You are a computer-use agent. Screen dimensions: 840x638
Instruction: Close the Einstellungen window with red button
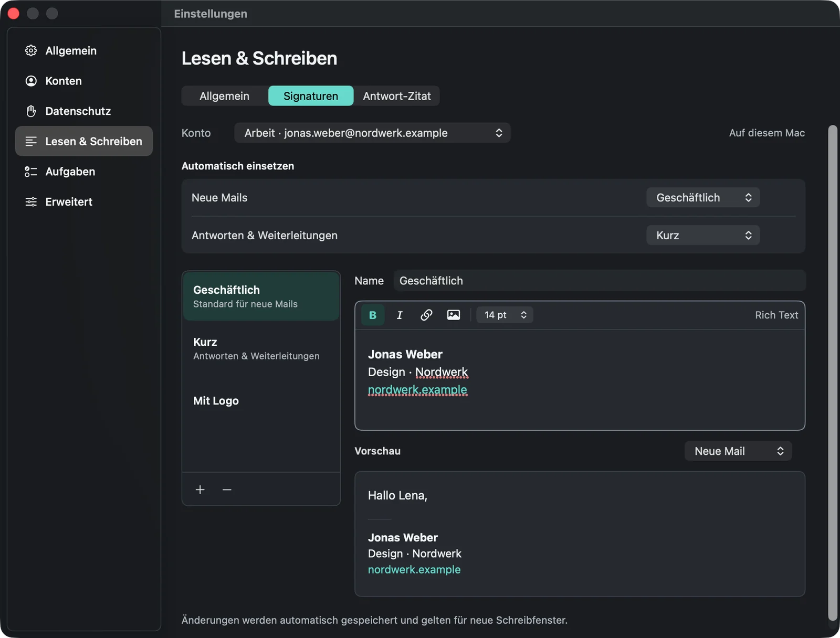pyautogui.click(x=14, y=14)
